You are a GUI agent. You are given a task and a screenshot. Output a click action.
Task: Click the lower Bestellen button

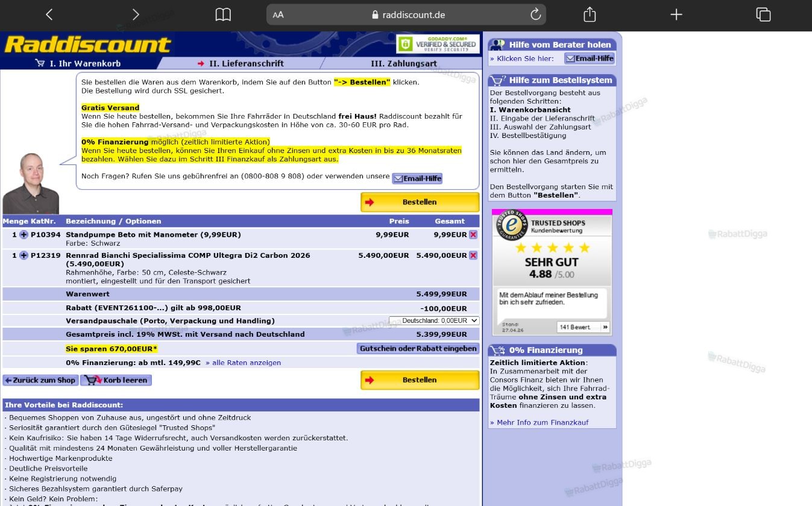(420, 380)
